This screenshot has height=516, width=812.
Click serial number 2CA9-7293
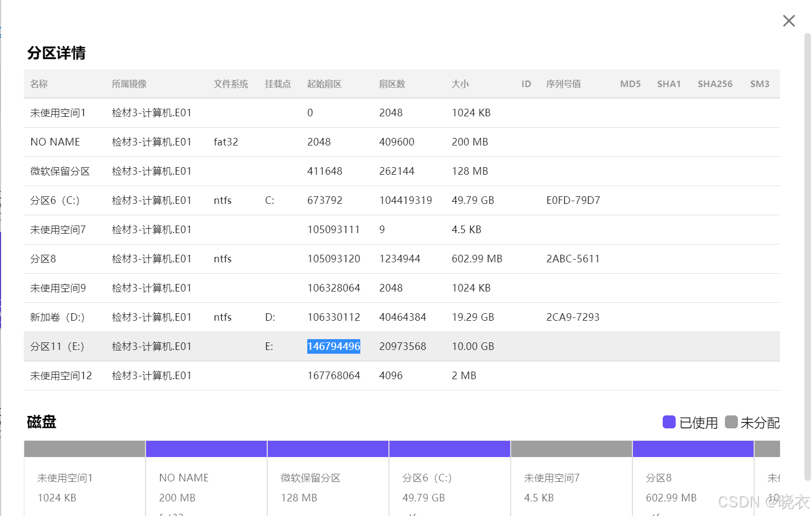(x=573, y=317)
